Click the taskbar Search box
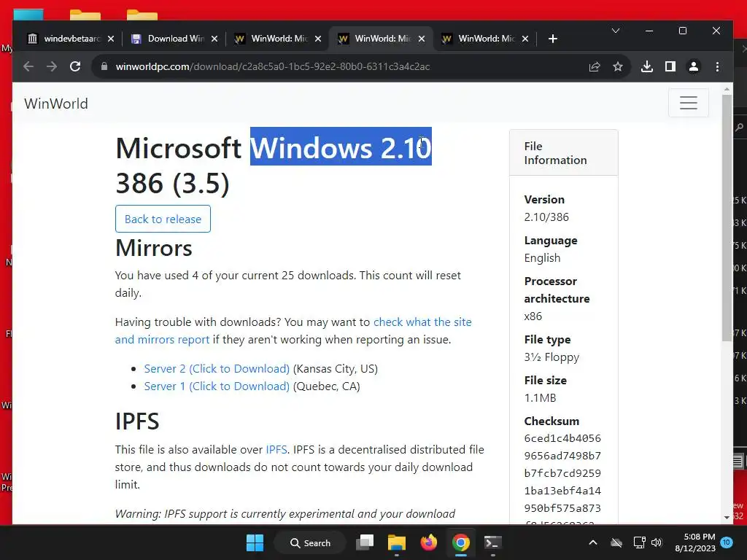Viewport: 747px width, 560px height. (310, 542)
